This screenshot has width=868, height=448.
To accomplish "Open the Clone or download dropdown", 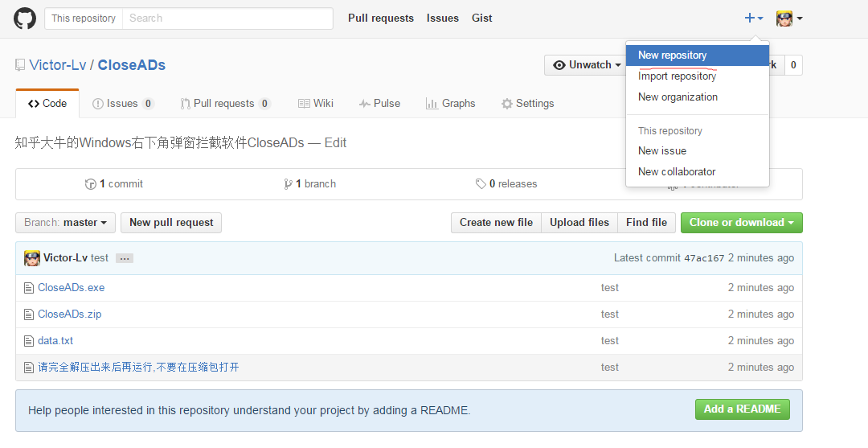I will click(x=741, y=223).
